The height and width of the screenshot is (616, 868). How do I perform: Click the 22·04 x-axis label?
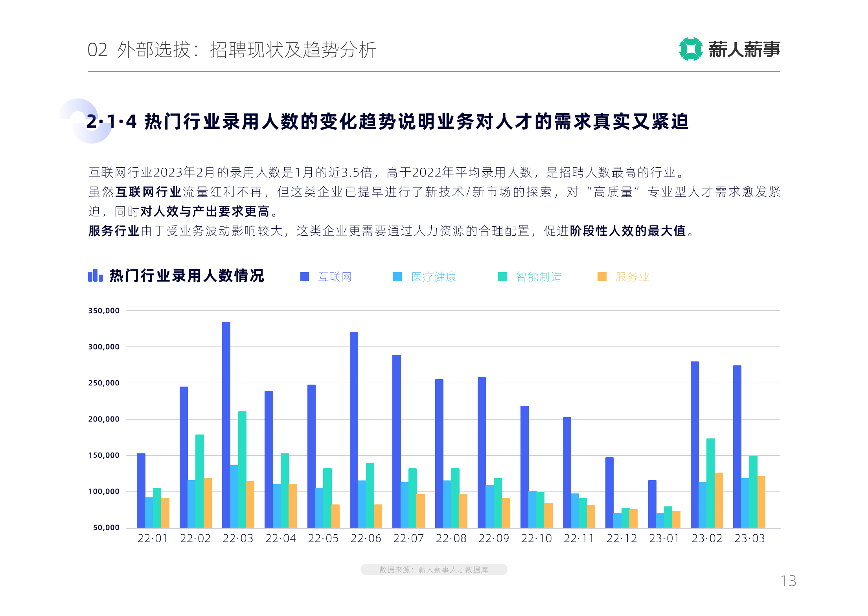(x=281, y=538)
